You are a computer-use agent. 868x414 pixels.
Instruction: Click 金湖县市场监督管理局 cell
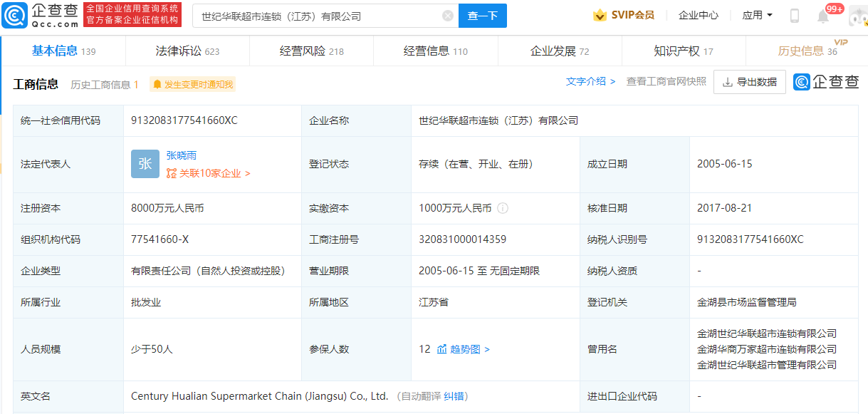pos(747,302)
